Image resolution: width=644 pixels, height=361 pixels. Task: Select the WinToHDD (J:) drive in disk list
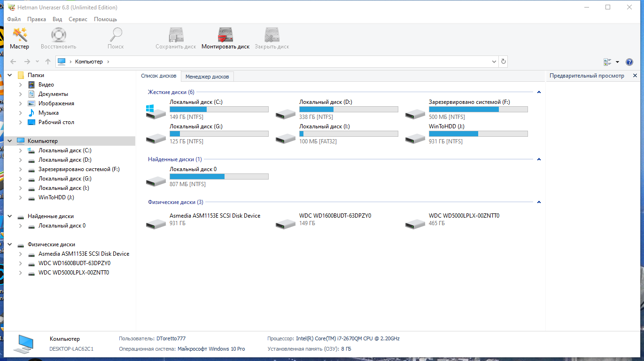(415, 137)
